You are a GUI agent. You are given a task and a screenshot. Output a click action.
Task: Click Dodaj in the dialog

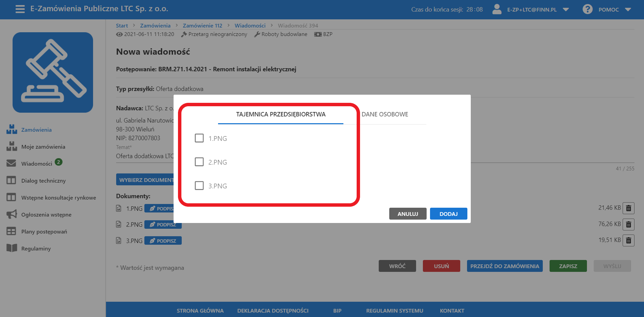[449, 214]
